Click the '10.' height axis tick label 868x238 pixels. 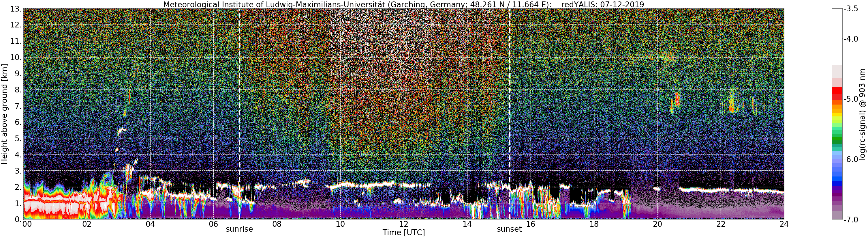(x=16, y=57)
